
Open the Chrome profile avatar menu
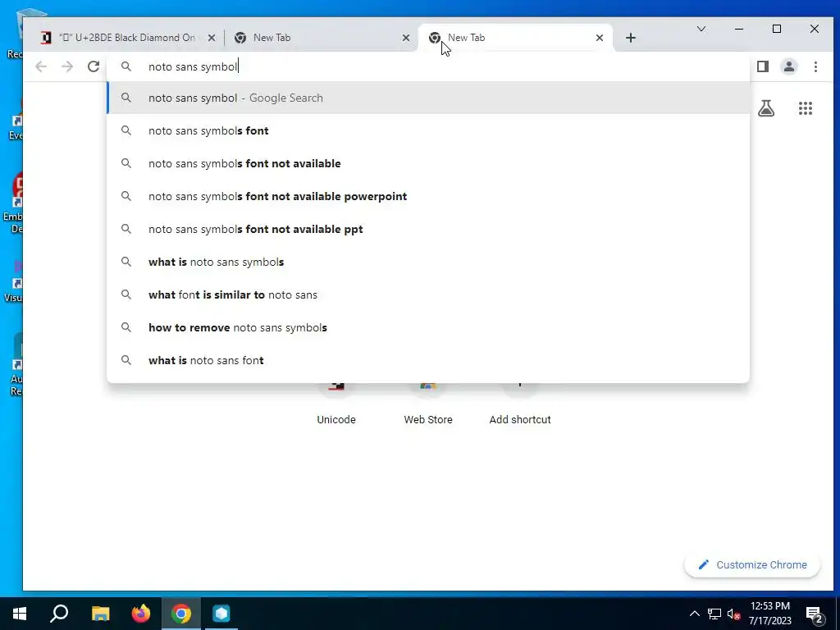789,66
